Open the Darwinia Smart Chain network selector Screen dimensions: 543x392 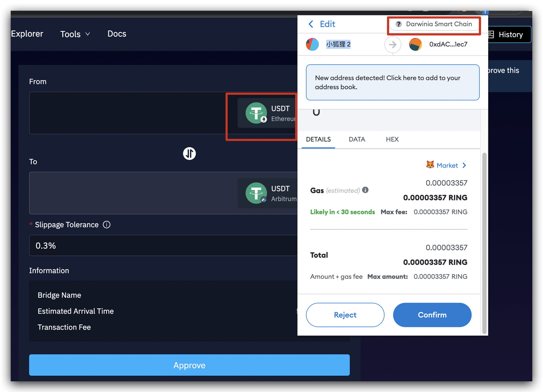(434, 24)
